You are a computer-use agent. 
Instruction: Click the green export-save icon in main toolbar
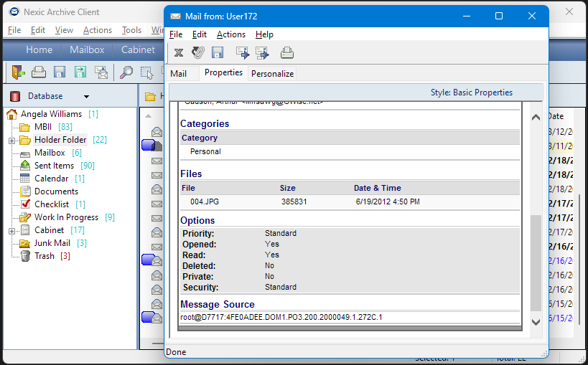(80, 72)
